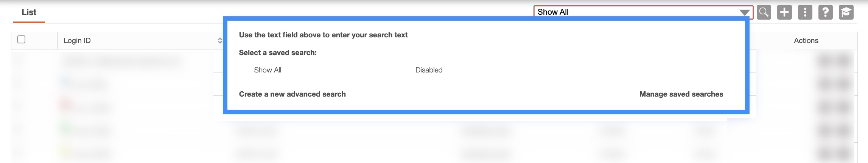The image size is (868, 163).
Task: Click Create a new advanced search
Action: coord(292,94)
